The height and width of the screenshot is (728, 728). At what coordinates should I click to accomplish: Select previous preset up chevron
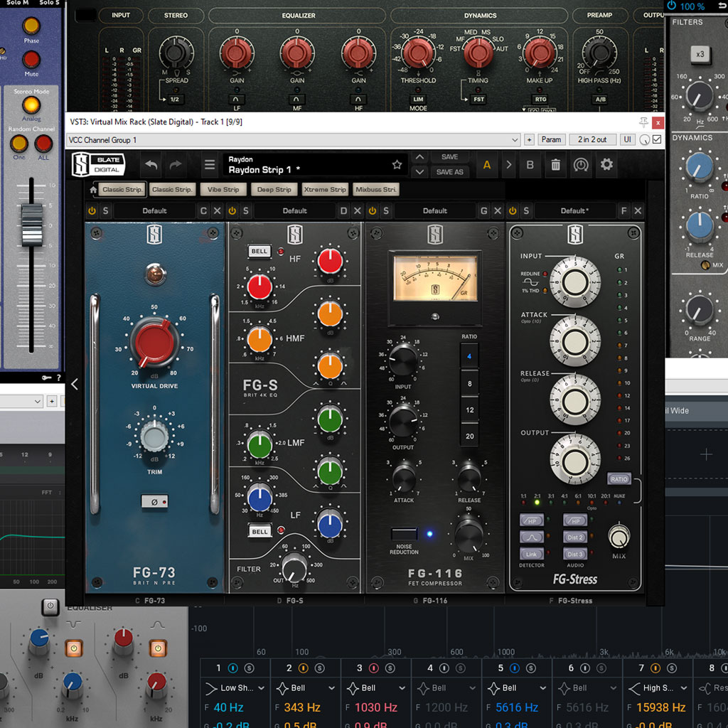[419, 157]
